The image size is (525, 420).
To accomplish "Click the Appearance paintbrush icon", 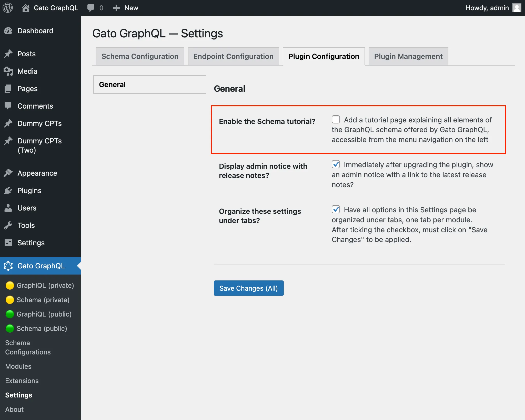I will point(8,173).
